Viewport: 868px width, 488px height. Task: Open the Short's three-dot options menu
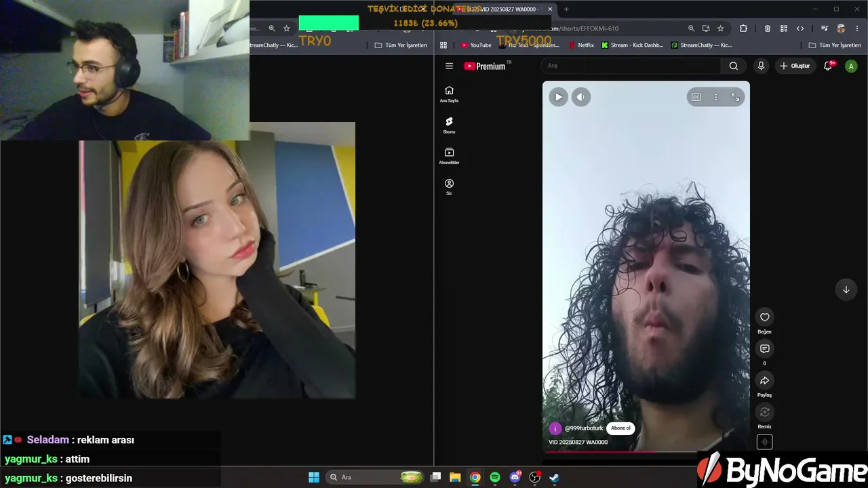coord(715,97)
